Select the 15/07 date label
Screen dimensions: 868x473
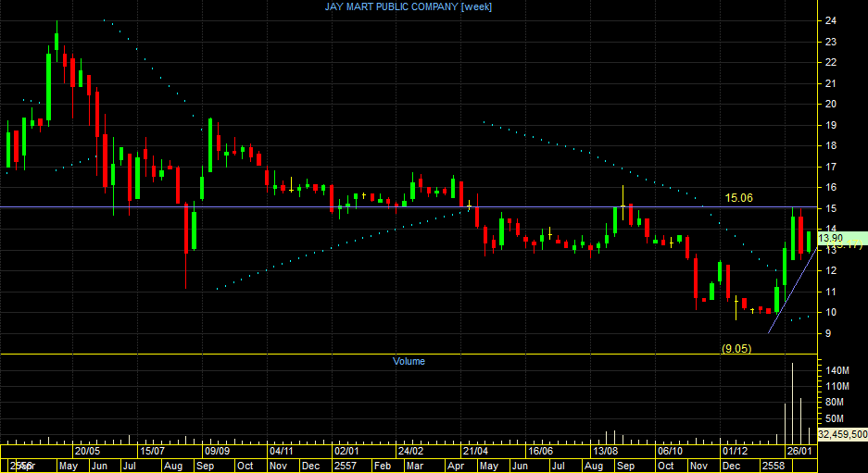152,451
